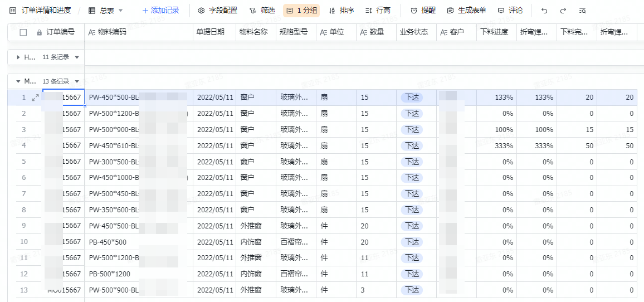Viewport: 644px width, 302px height.
Task: Open the search records icon
Action: click(x=582, y=11)
